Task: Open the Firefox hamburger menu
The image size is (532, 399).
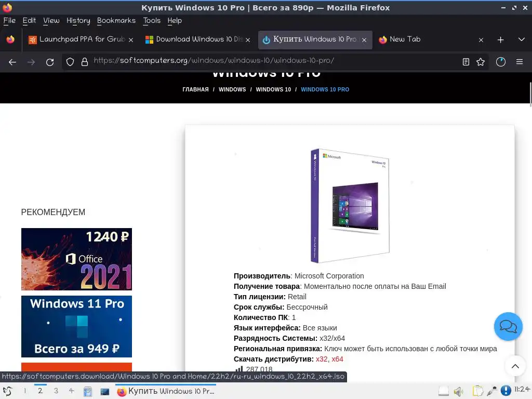Action: (520, 62)
